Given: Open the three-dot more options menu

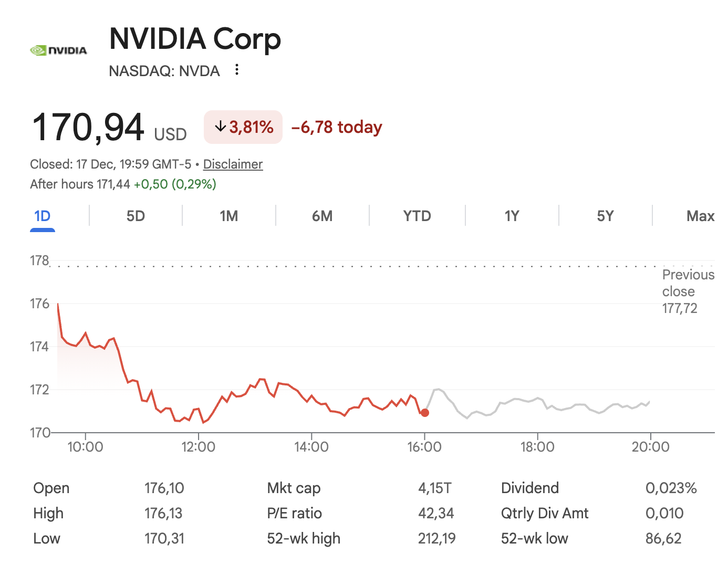Looking at the screenshot, I should tap(237, 70).
